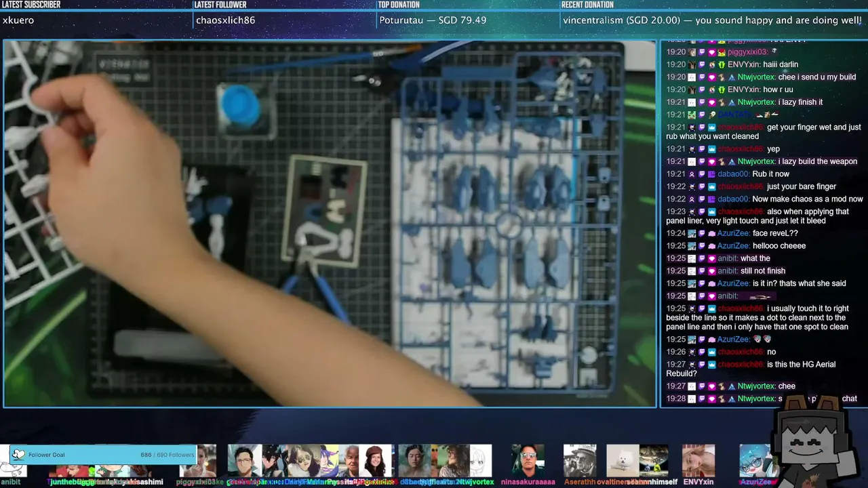
Task: Click the emotes in AzuriZee's 19:25 emote message
Action: 762,340
